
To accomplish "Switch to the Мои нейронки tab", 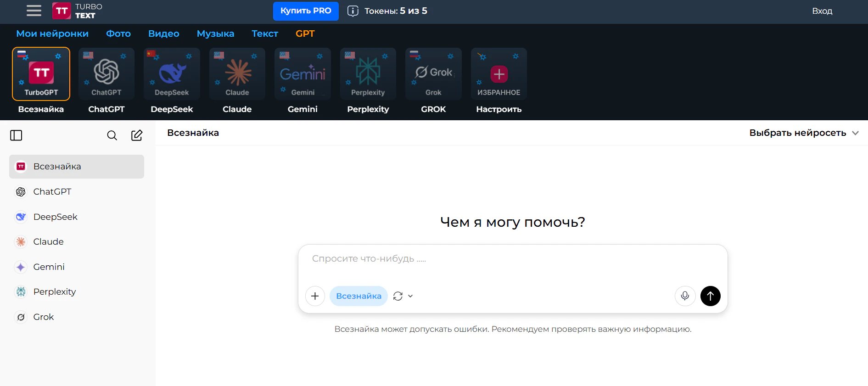I will click(x=52, y=34).
